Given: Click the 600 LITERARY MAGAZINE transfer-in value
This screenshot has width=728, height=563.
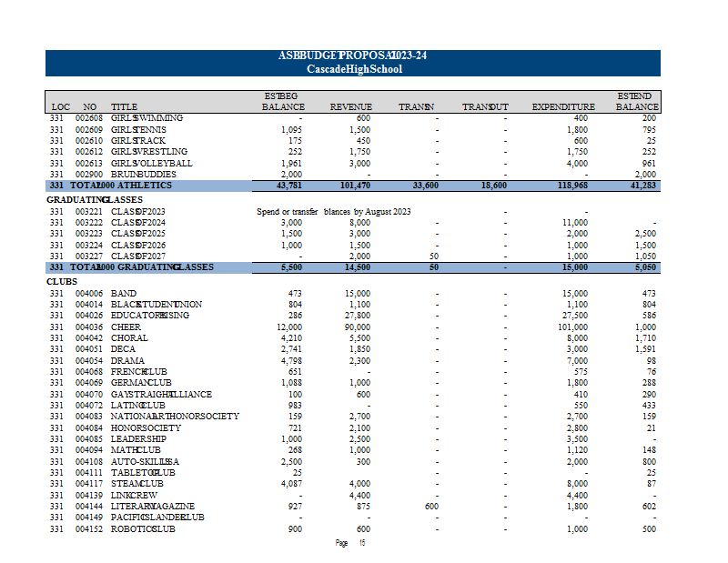Looking at the screenshot, I should 431,507.
